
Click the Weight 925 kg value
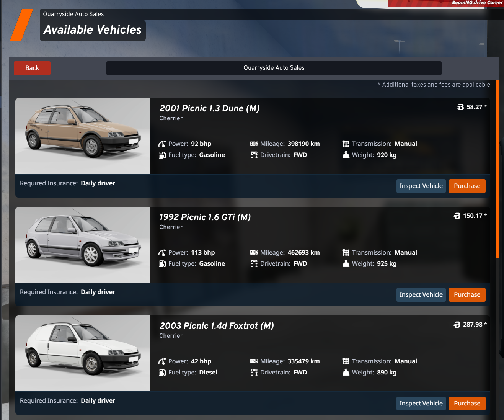[x=387, y=264]
